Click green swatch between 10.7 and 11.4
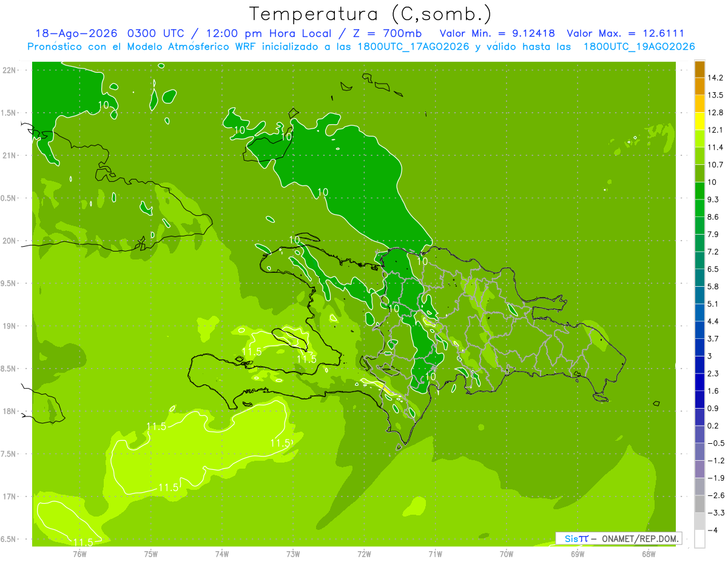728x562 pixels. click(x=699, y=156)
